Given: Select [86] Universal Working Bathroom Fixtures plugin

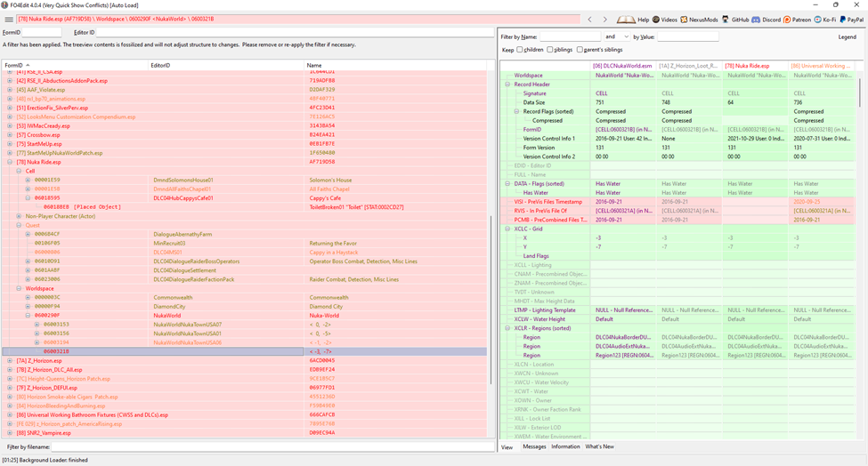Looking at the screenshot, I should point(245,414).
